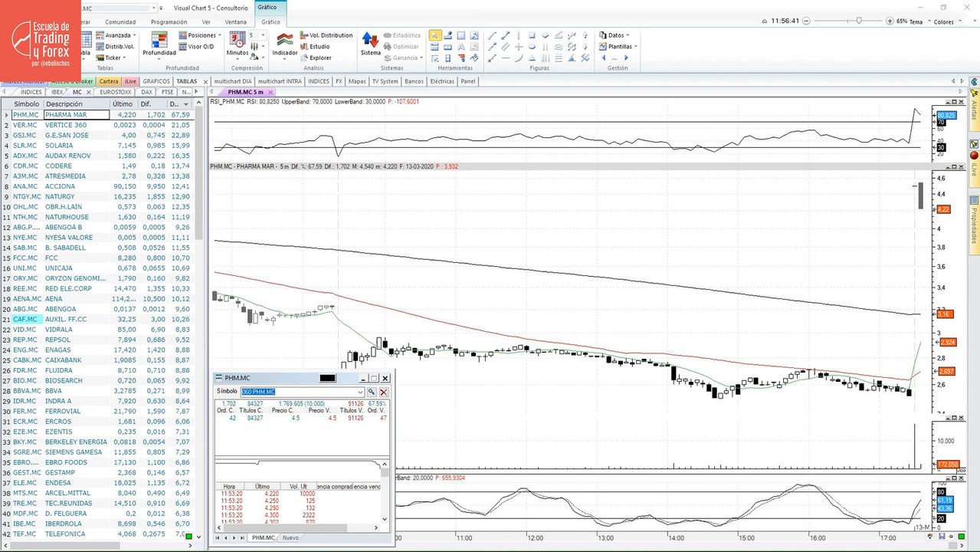980x552 pixels.
Task: Expand the Avanzada dropdown arrow
Action: pyautogui.click(x=135, y=35)
